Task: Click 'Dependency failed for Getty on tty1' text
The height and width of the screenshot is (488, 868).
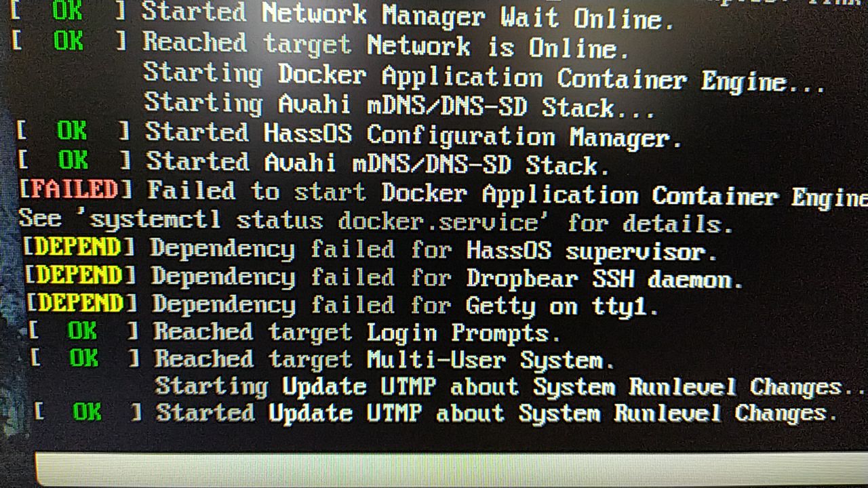Action: point(405,306)
